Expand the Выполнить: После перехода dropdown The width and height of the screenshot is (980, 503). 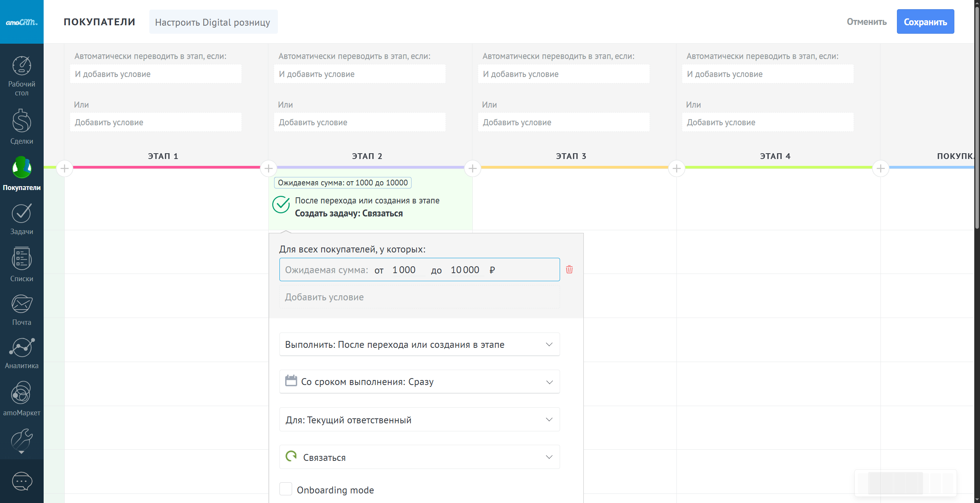(x=420, y=344)
